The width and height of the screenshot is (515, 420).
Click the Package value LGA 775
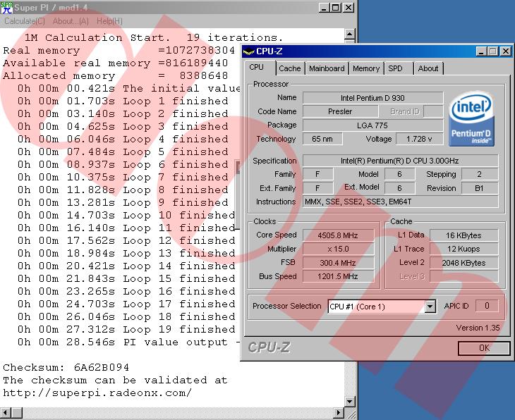pos(372,125)
